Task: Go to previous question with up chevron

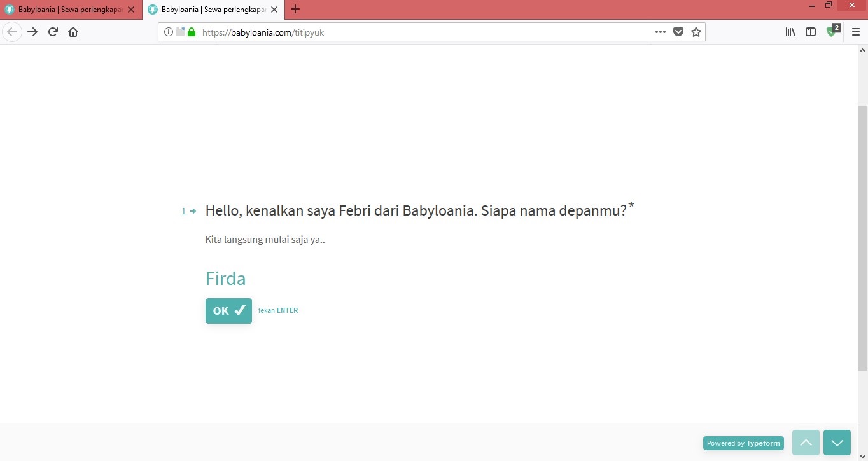Action: click(x=806, y=443)
